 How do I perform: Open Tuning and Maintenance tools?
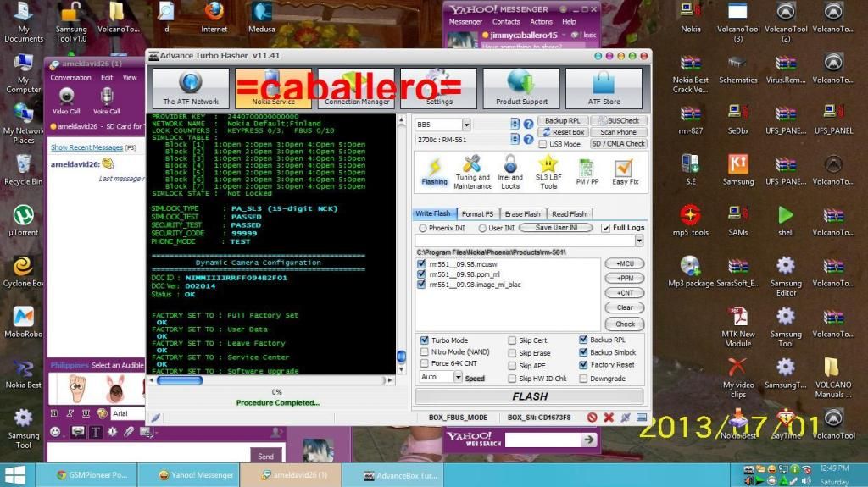472,170
